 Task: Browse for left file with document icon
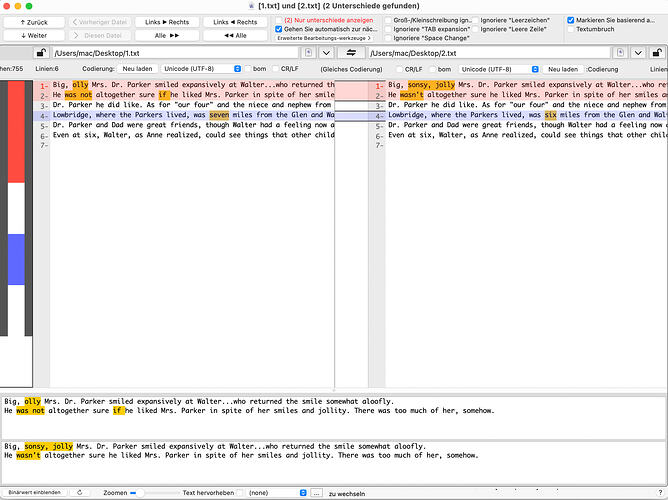point(308,53)
